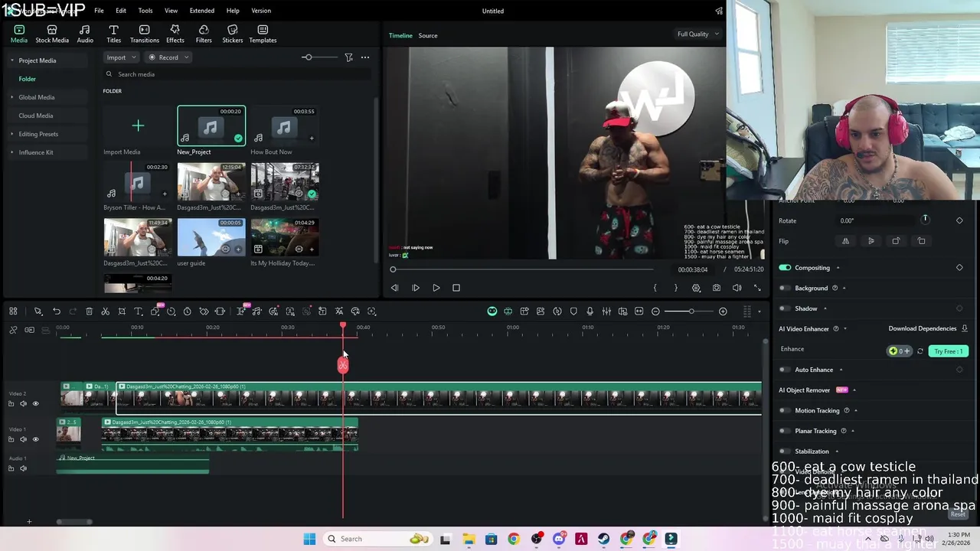The image size is (980, 551).
Task: Expand the Influence Kit section
Action: pyautogui.click(x=11, y=152)
